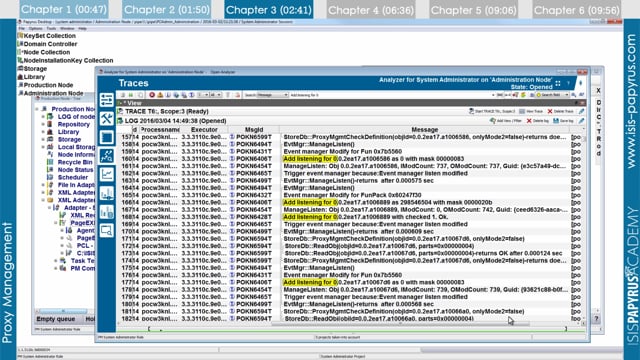Open the Window menu
The width and height of the screenshot is (640, 360).
pyautogui.click(x=67, y=29)
